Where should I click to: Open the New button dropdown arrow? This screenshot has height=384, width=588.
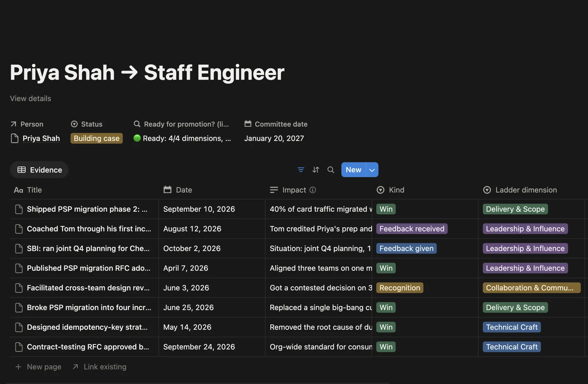372,170
